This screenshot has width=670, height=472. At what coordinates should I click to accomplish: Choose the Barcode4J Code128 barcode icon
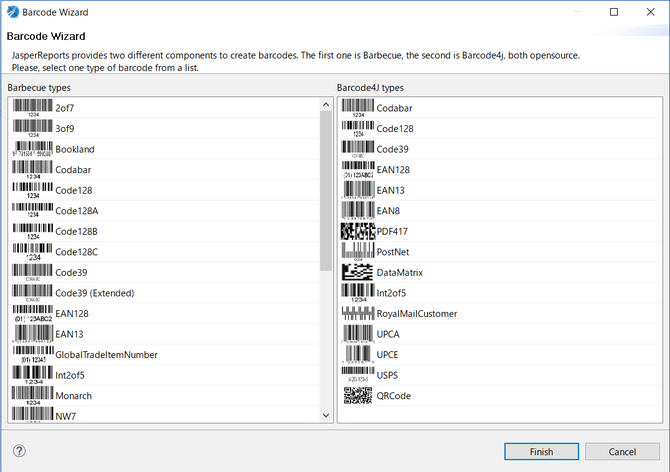click(358, 128)
